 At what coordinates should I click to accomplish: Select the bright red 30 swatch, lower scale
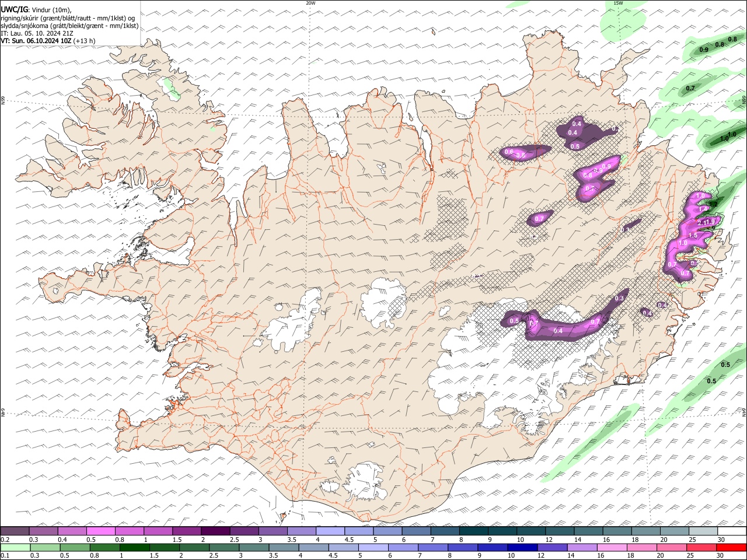[x=732, y=547]
